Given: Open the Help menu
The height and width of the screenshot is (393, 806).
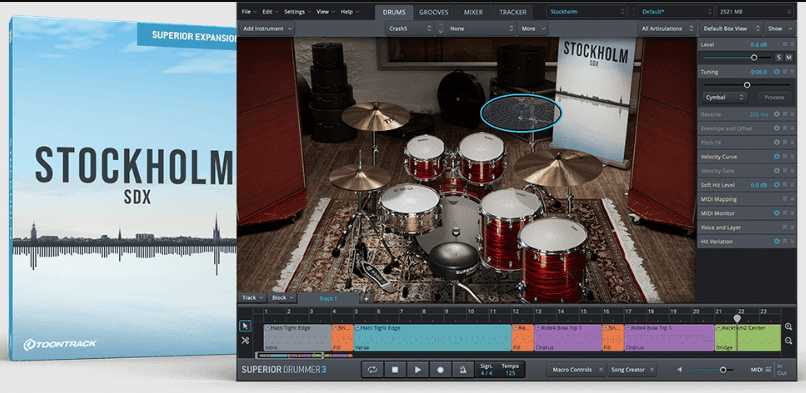Looking at the screenshot, I should pyautogui.click(x=349, y=11).
